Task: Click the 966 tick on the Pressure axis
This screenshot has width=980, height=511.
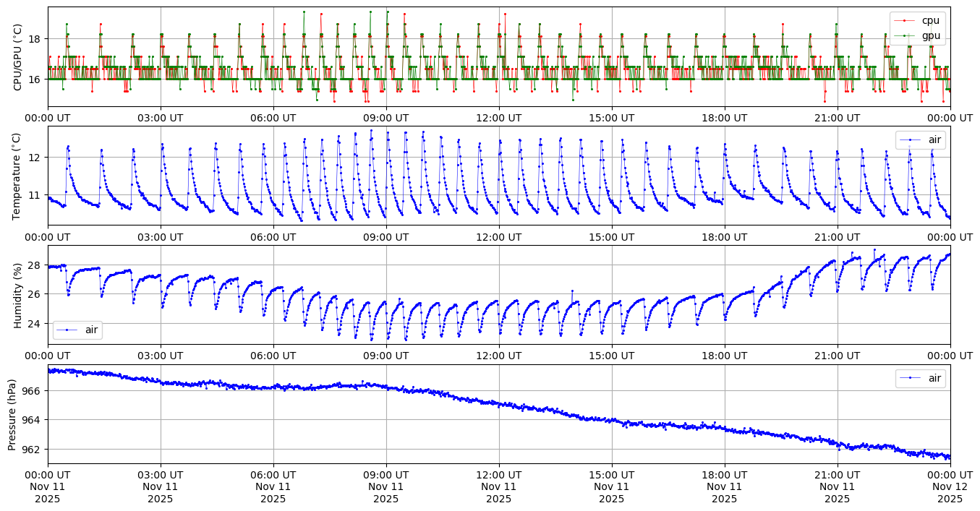Action: coord(33,390)
